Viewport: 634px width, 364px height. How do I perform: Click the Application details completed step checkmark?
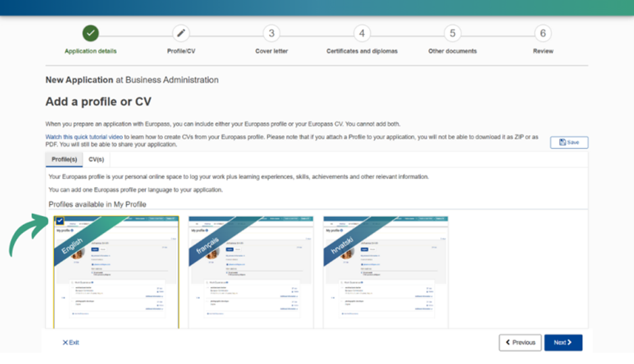[91, 33]
